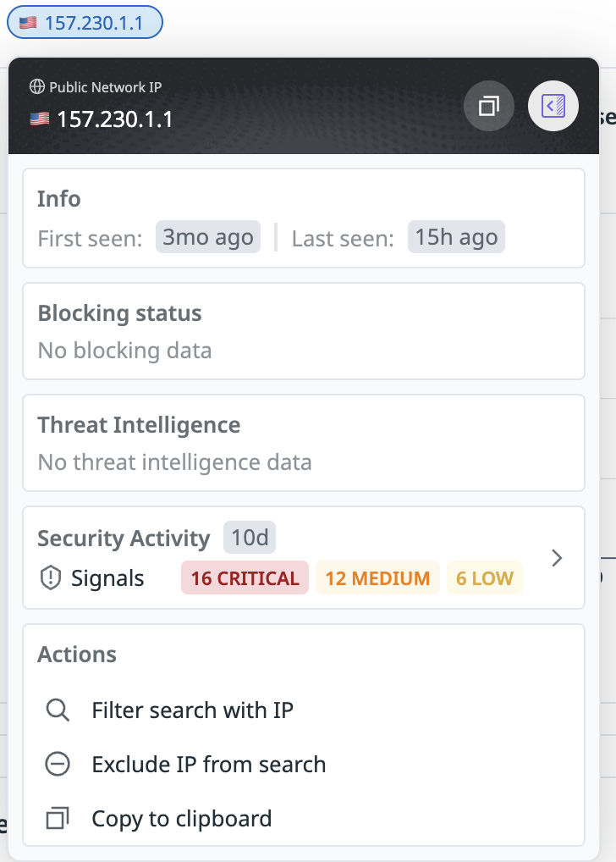Select the 12 MEDIUM signals badge
The image size is (616, 862).
click(x=377, y=578)
